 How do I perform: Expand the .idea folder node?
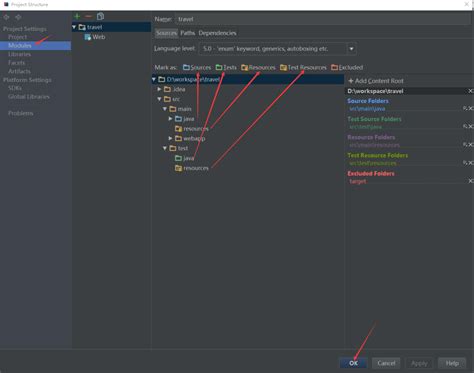point(160,89)
